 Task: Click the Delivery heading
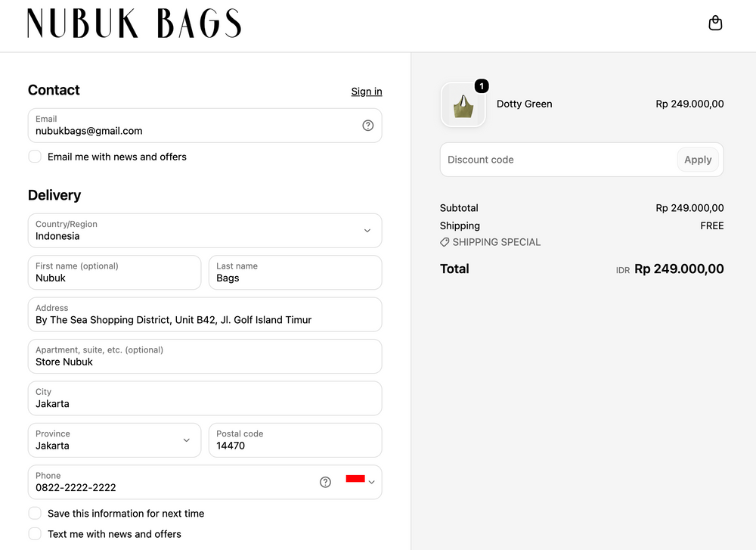pyautogui.click(x=54, y=195)
